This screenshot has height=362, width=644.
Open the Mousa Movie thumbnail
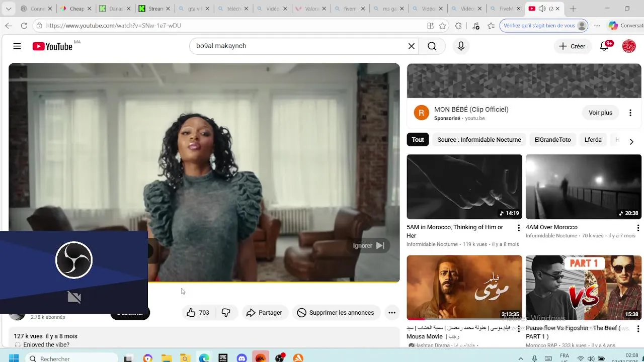pos(464,288)
